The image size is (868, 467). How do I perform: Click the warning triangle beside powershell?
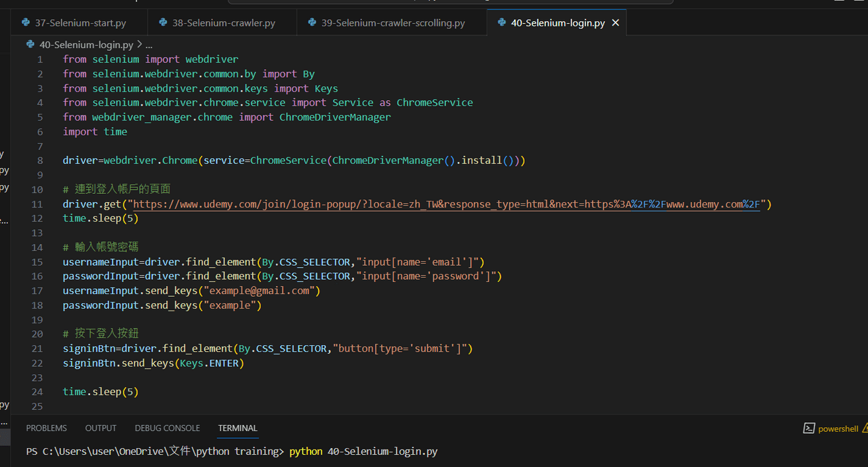click(x=863, y=428)
